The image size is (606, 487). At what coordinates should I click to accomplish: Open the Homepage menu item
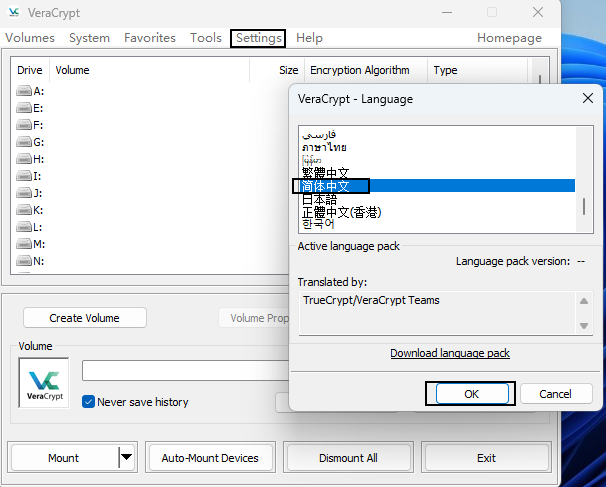pos(509,38)
